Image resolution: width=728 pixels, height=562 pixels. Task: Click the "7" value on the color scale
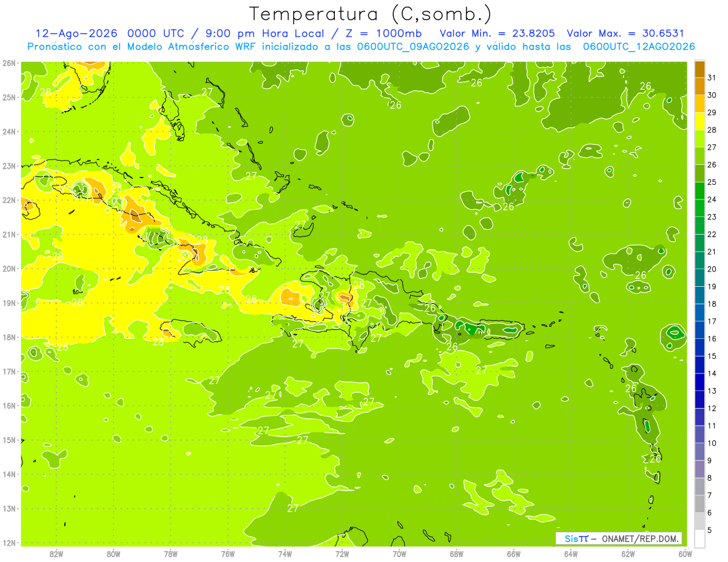click(710, 495)
